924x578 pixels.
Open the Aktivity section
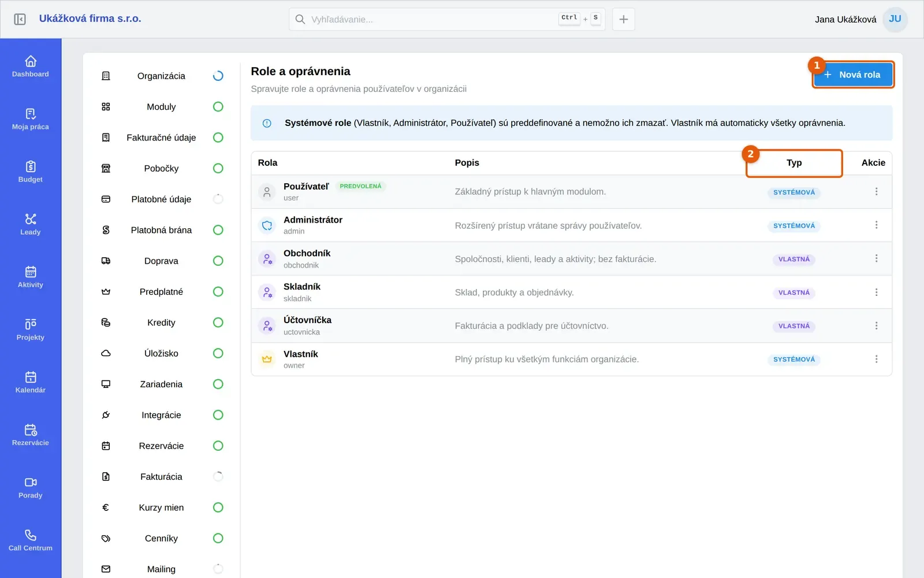coord(31,276)
